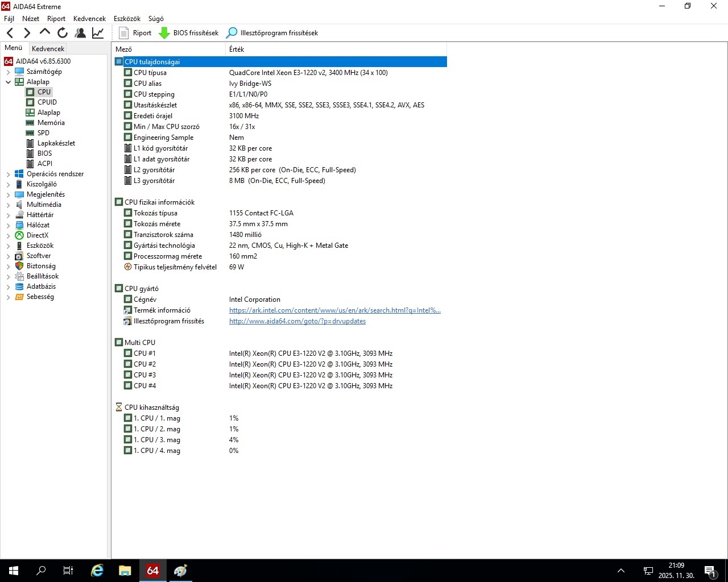Viewport: 728px width, 582px height.
Task: Switch to the Kedvencek tab
Action: [x=48, y=49]
